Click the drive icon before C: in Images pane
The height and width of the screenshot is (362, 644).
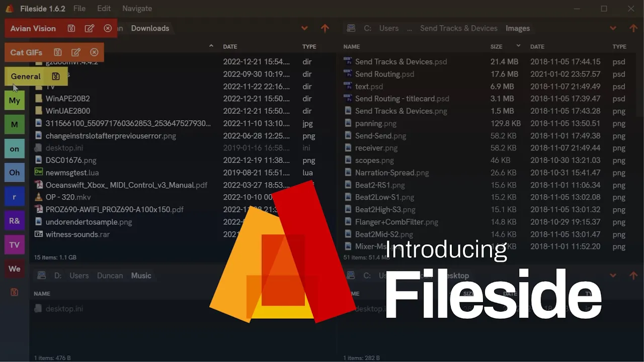351,28
